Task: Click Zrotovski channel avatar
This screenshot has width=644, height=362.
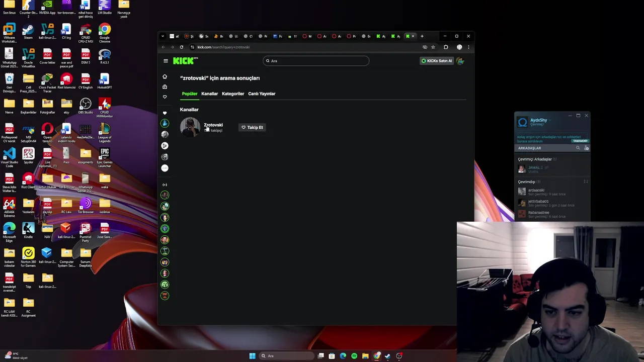Action: [190, 127]
